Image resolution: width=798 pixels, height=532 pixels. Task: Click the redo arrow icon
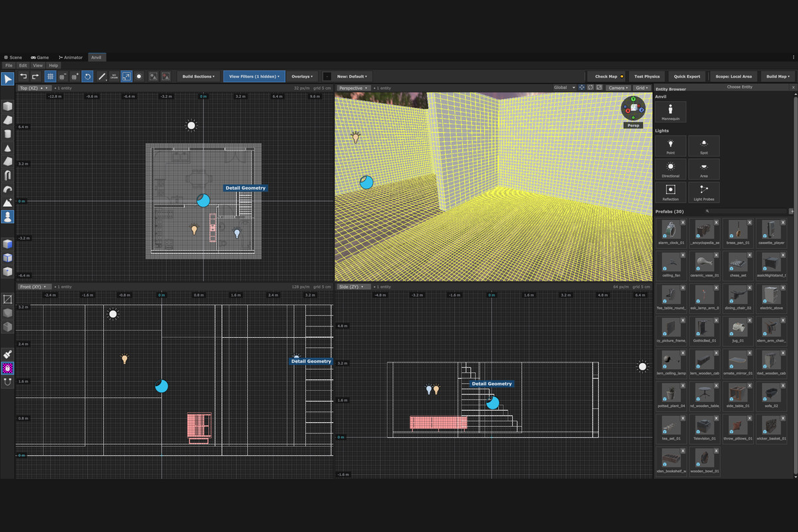pos(36,76)
